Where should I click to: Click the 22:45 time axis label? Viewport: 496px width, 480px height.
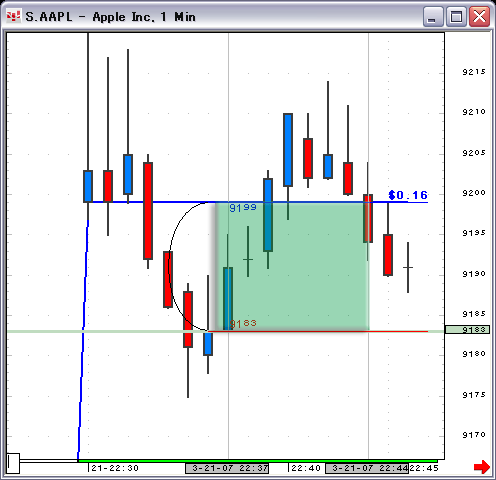[424, 468]
